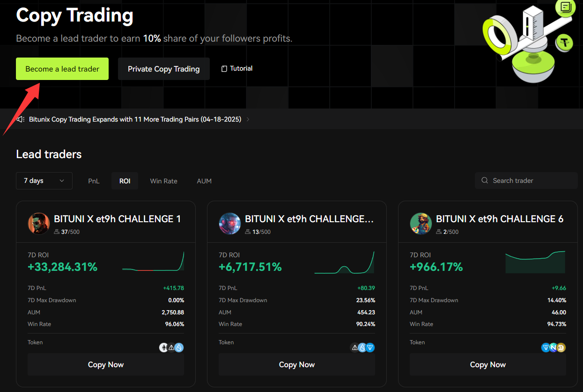Activate the AUM ranking toggle
The height and width of the screenshot is (392, 583).
[x=204, y=181]
